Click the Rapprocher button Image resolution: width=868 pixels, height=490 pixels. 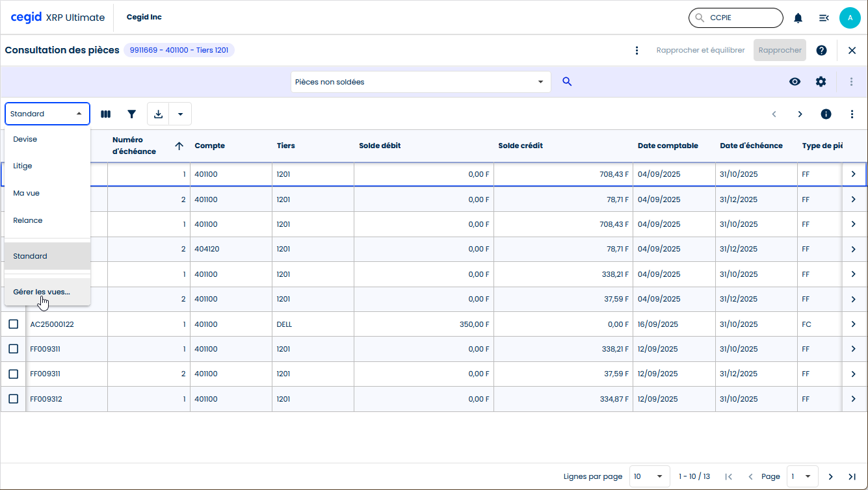coord(780,50)
